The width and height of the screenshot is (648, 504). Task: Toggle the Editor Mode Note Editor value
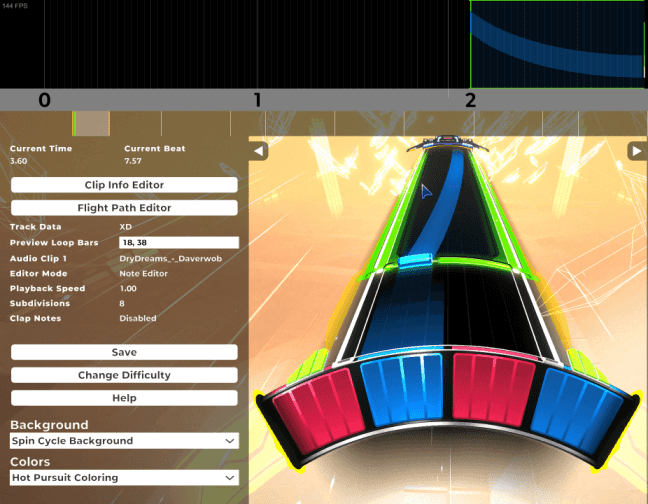pyautogui.click(x=143, y=273)
